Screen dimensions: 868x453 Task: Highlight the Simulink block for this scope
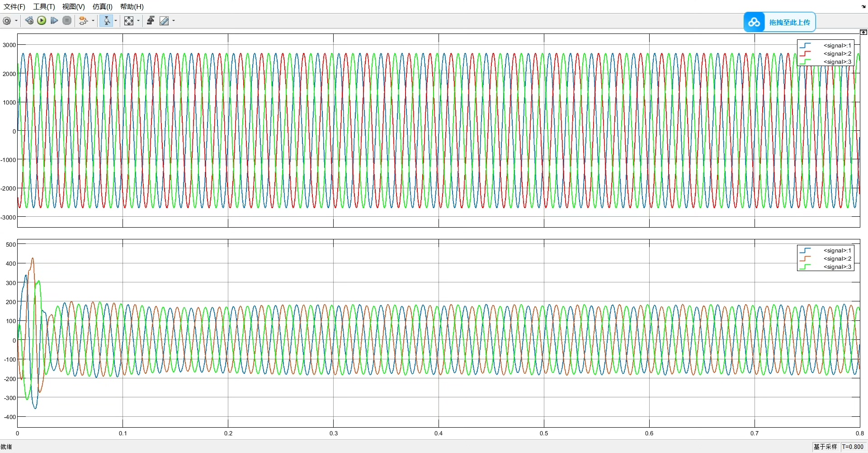pyautogui.click(x=83, y=21)
